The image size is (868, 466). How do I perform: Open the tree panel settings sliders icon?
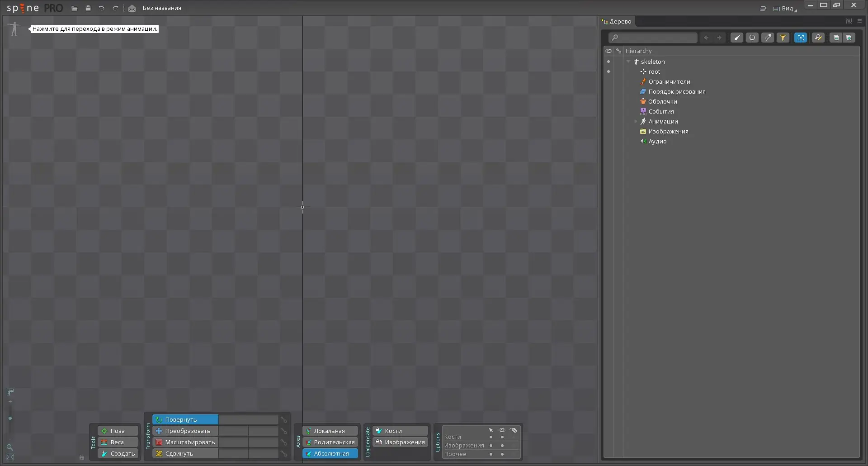(849, 21)
